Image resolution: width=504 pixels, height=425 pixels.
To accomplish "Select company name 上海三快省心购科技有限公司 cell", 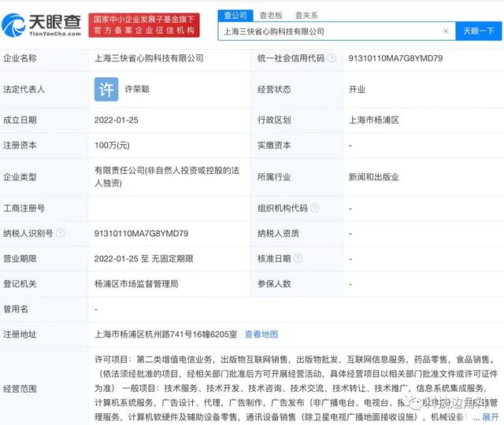I will tap(149, 58).
